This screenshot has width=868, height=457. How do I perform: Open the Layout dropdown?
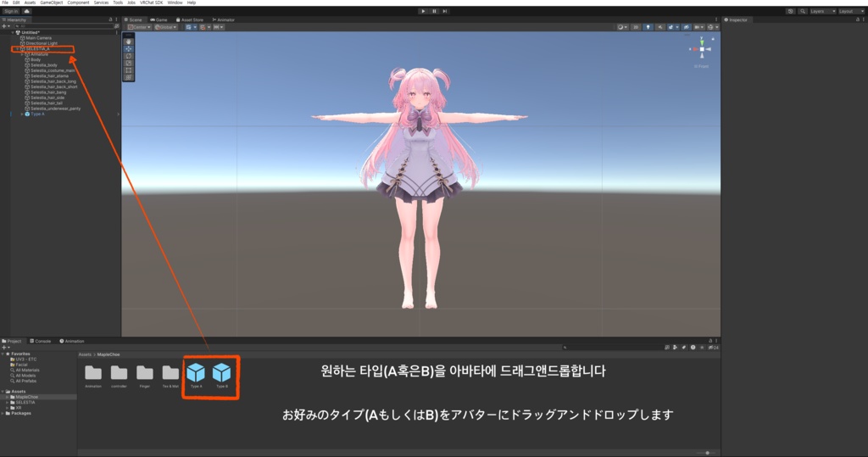852,11
